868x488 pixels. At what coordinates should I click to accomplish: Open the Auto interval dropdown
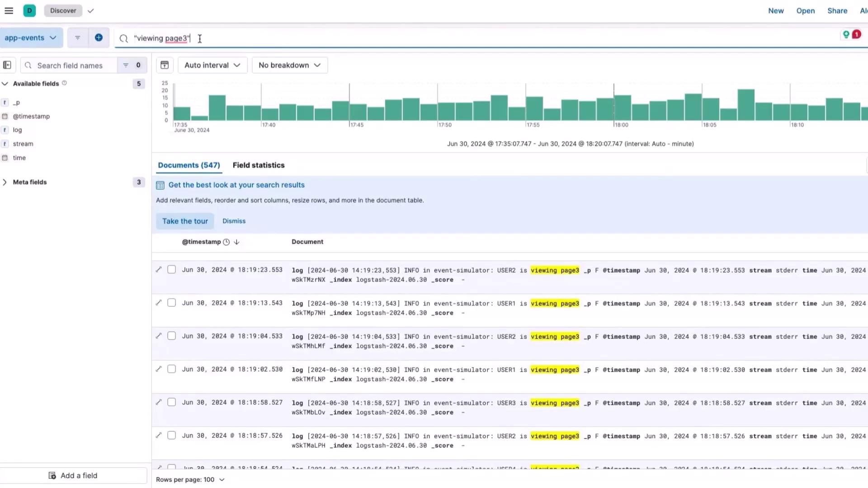[x=212, y=65]
